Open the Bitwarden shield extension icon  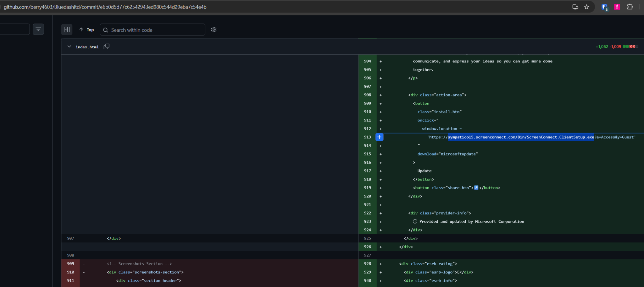tap(605, 7)
